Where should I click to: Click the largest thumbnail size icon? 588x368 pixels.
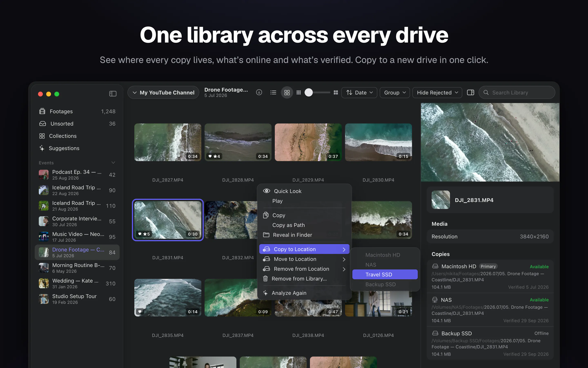[336, 92]
